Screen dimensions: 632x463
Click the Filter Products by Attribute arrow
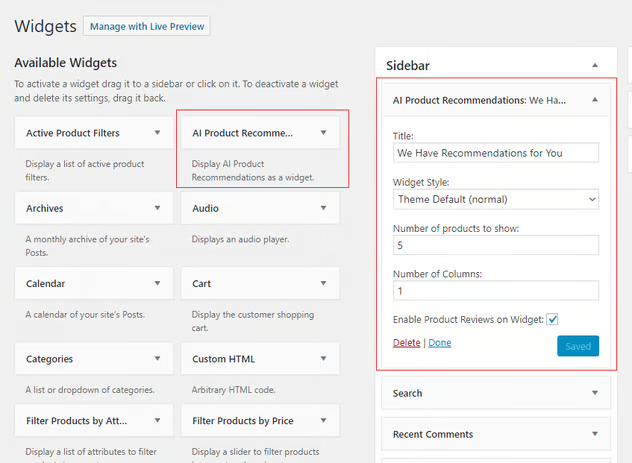point(157,421)
